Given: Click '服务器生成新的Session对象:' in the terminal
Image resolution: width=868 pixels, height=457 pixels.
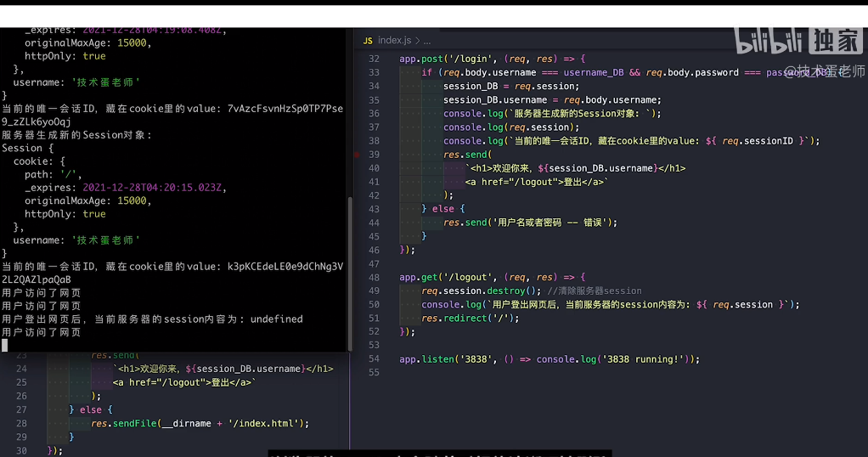Looking at the screenshot, I should (x=76, y=135).
